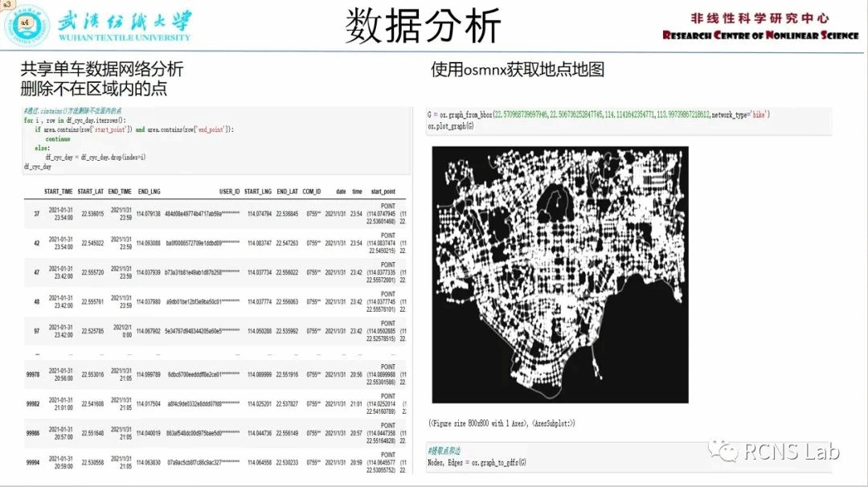
Task: Click the ox.graph_from_bbox code cell
Action: pyautogui.click(x=599, y=121)
